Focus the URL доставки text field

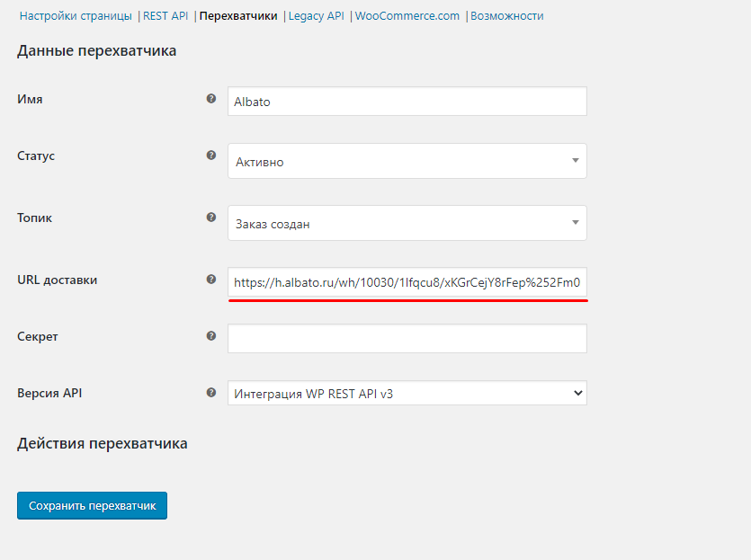(407, 282)
